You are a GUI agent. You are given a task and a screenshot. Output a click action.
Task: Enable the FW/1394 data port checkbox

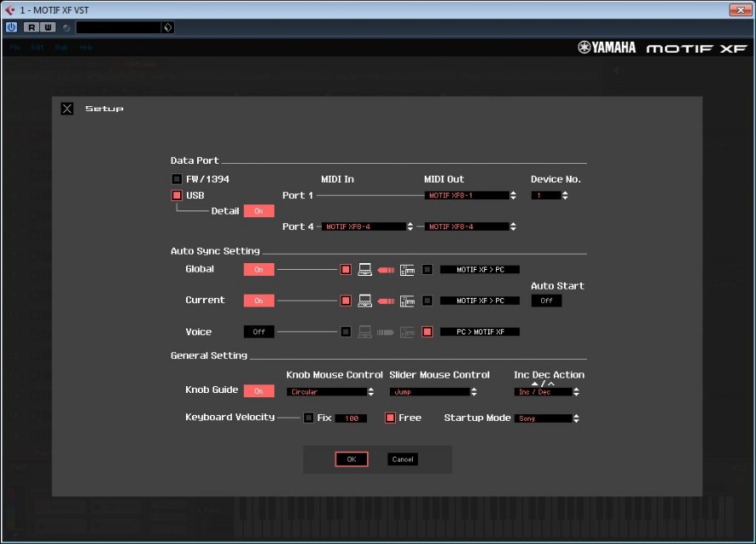177,179
